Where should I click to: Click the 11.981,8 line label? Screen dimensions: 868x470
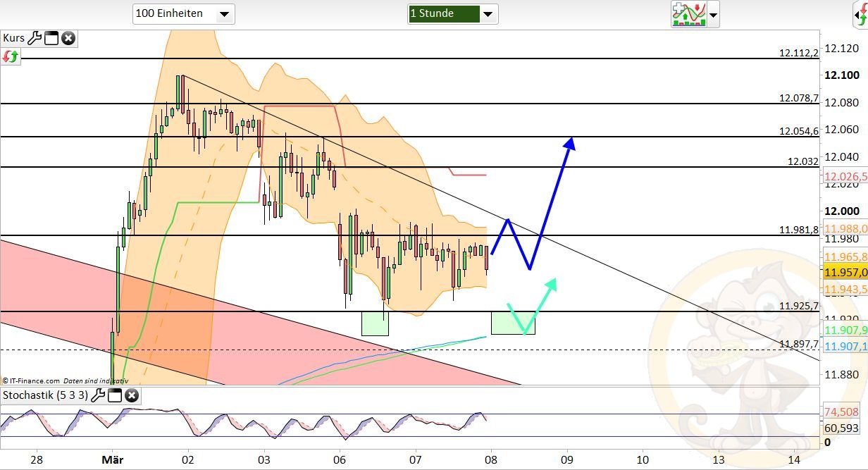(x=799, y=229)
